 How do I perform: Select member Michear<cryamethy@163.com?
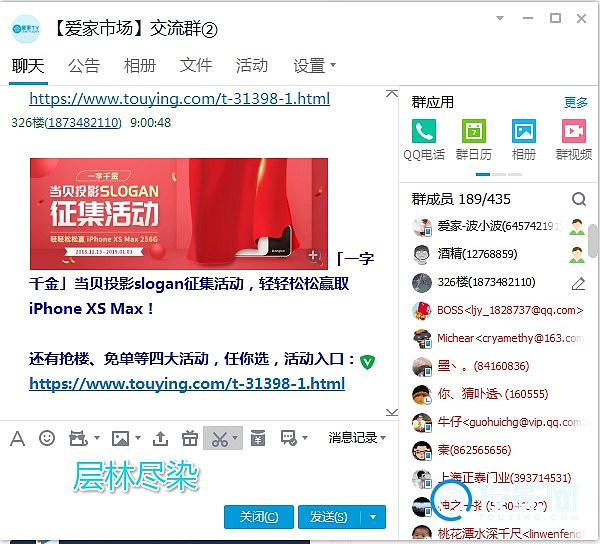pos(498,339)
